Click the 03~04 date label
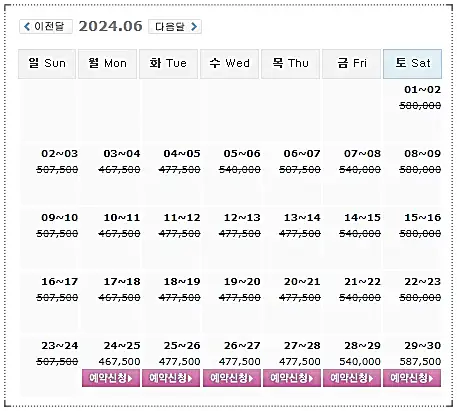457x411 pixels. tap(122, 154)
